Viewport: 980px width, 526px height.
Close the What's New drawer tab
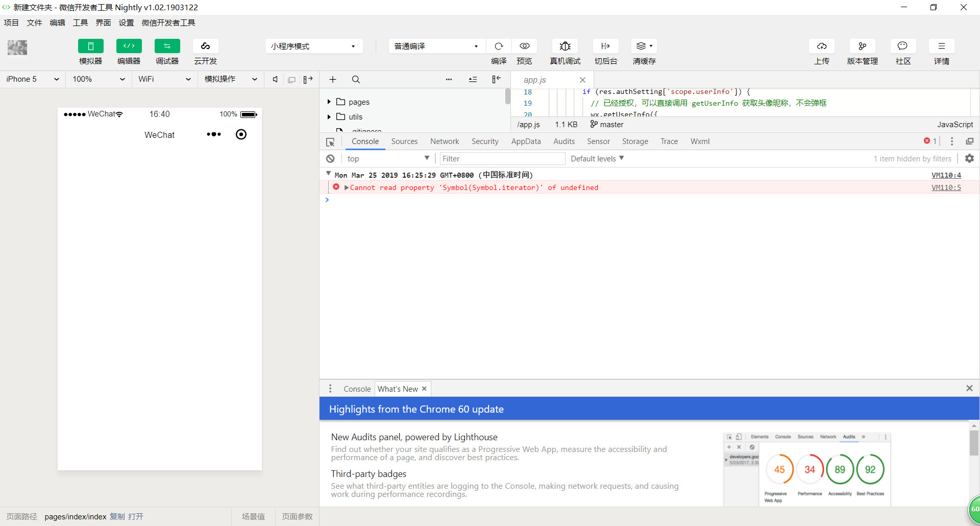click(424, 389)
